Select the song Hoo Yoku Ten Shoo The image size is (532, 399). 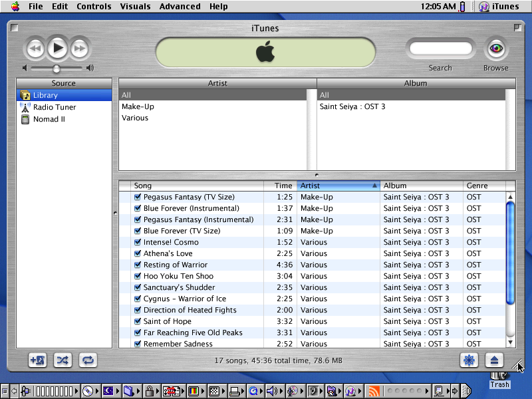[312, 276]
